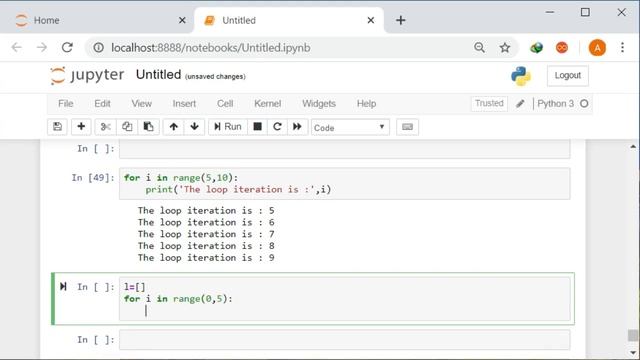Move selected cell up arrow
Viewport: 640px width, 360px height.
(173, 127)
